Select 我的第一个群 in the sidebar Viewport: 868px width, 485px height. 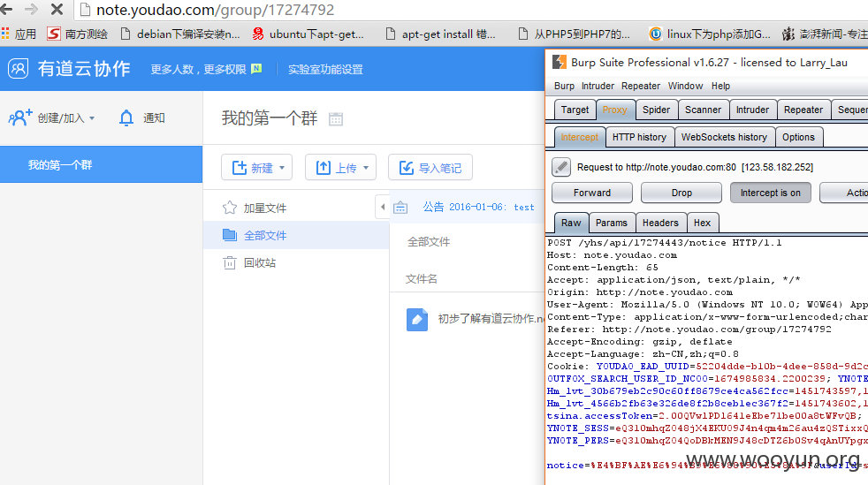(102, 164)
